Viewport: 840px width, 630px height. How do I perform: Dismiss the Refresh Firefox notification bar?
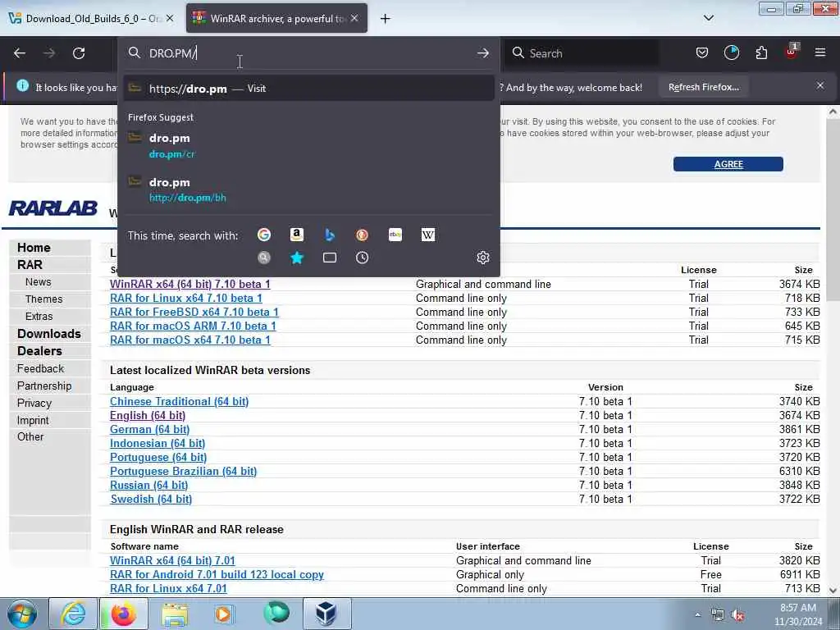click(x=820, y=85)
